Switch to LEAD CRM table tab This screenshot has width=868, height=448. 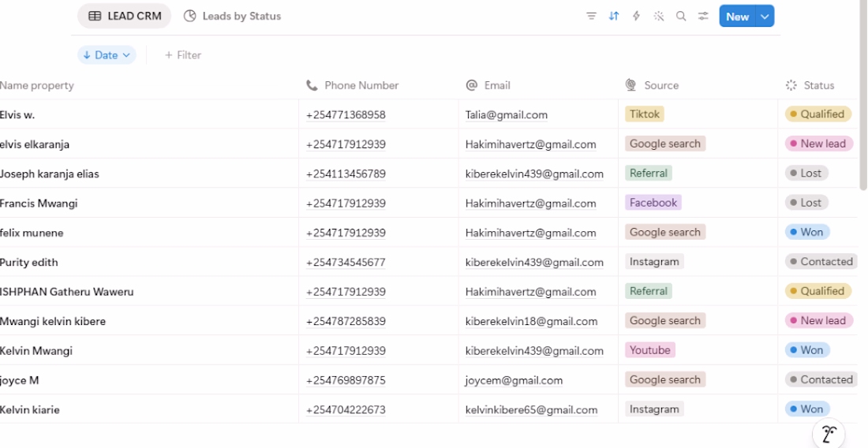coord(125,16)
